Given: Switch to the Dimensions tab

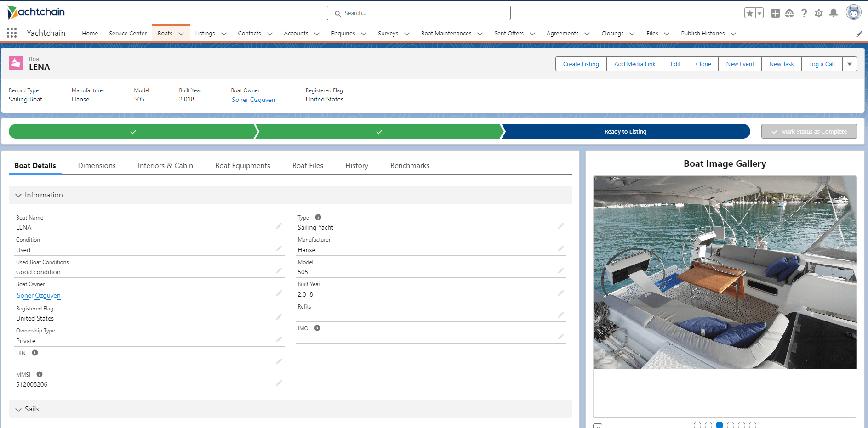Looking at the screenshot, I should coord(97,166).
